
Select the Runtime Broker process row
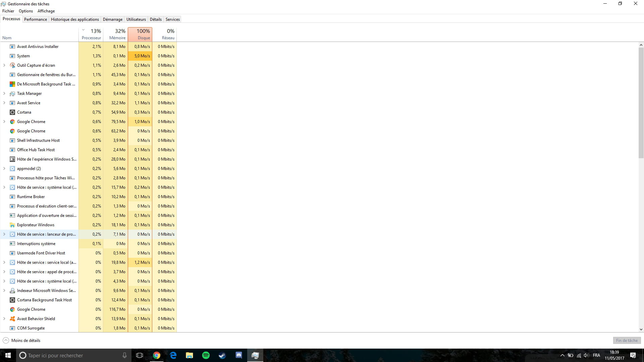(x=89, y=197)
